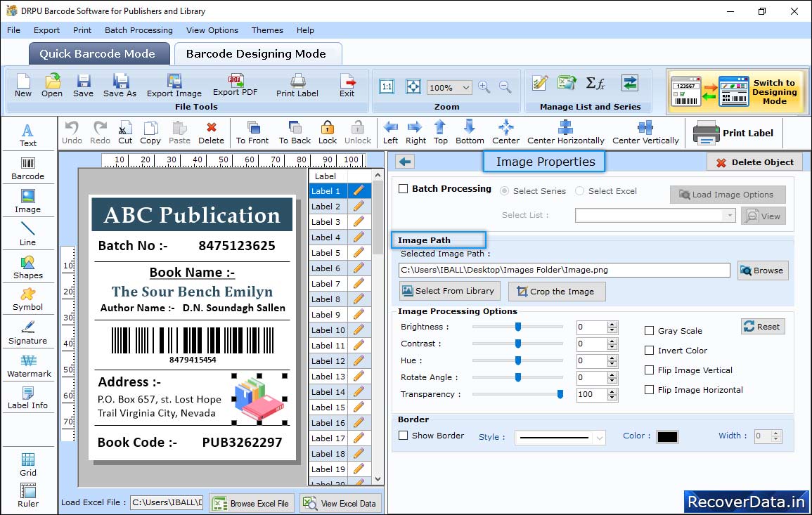Screen dimensions: 812x515
Task: Open the border Style dropdown
Action: [x=599, y=438]
